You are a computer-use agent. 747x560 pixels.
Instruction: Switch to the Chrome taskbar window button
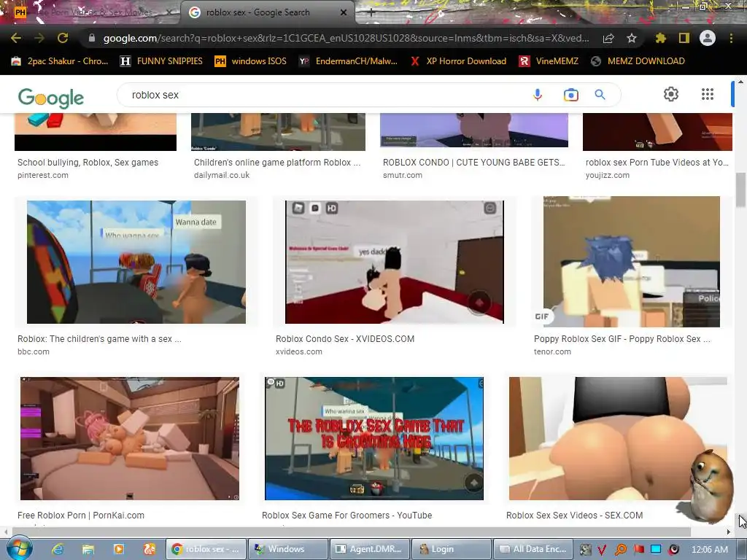(x=206, y=549)
